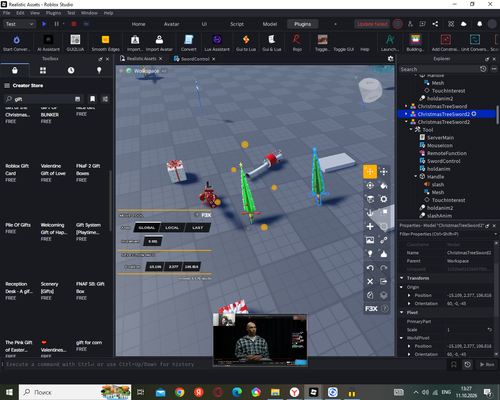
Task: Select the F3X New Part plus tool
Action: (370, 227)
